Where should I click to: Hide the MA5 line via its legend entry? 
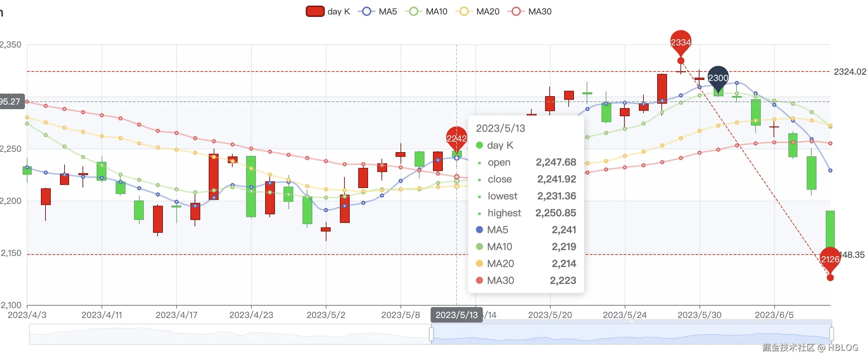coord(377,12)
